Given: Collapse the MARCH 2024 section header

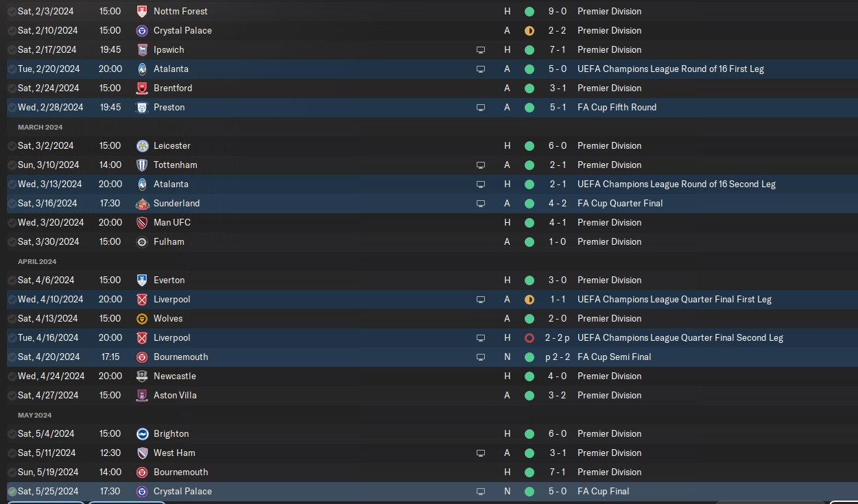Looking at the screenshot, I should (40, 128).
